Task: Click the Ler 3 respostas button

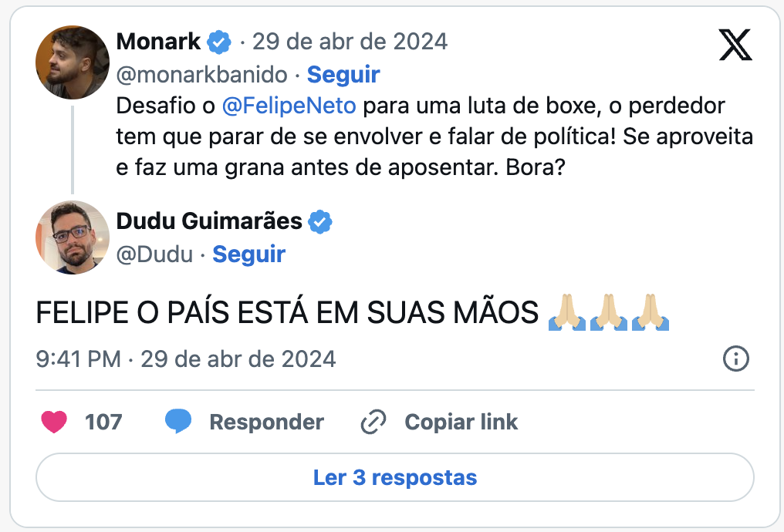Action: point(394,477)
